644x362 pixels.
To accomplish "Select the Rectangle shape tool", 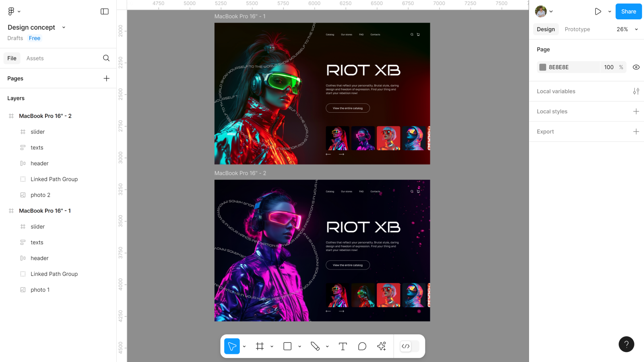I will pyautogui.click(x=287, y=346).
